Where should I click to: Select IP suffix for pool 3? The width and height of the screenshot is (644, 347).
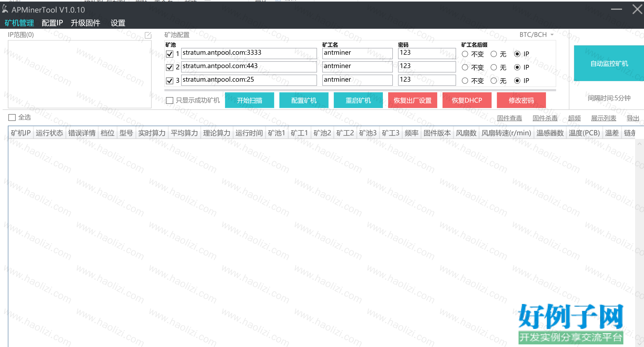tap(517, 81)
